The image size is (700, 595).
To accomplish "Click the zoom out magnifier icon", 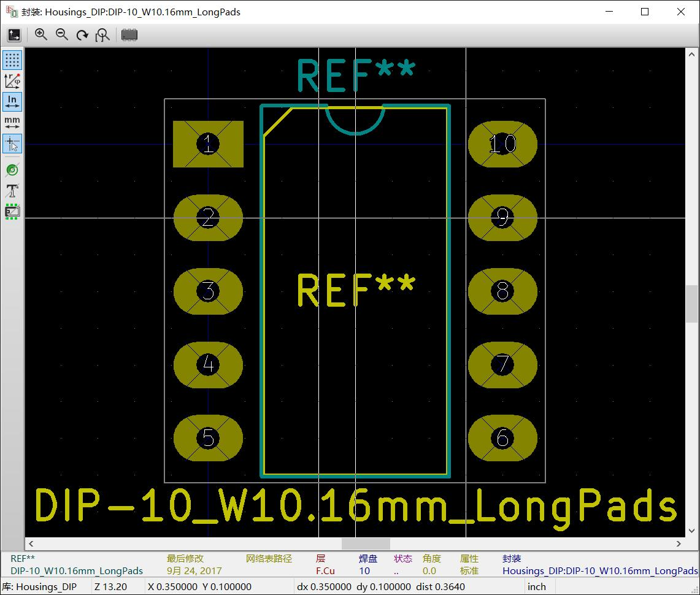I will point(62,35).
